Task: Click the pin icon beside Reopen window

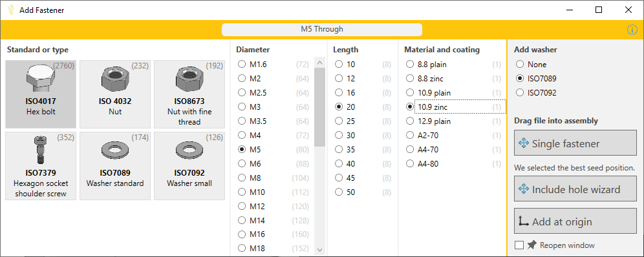Action: tap(532, 245)
